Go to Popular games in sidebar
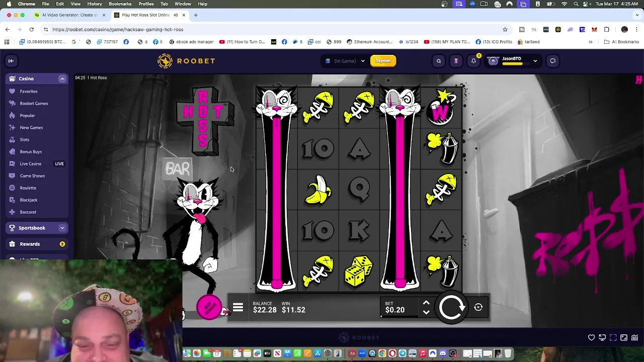 pyautogui.click(x=27, y=116)
